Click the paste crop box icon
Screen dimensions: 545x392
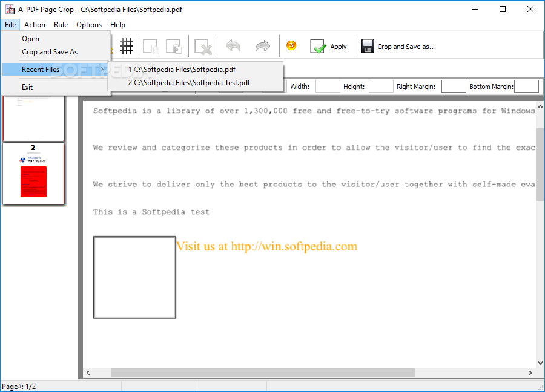pos(174,46)
